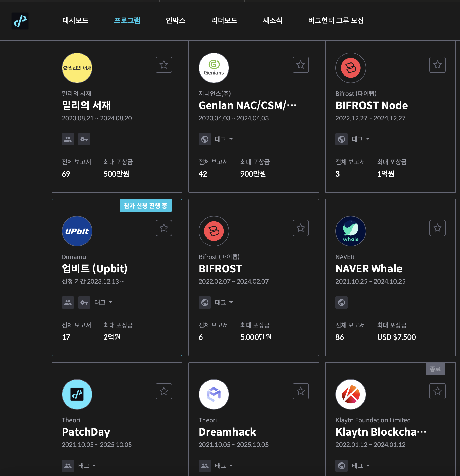Click Klaytn Foundation Limited company name
This screenshot has height=476, width=460.
(x=373, y=420)
